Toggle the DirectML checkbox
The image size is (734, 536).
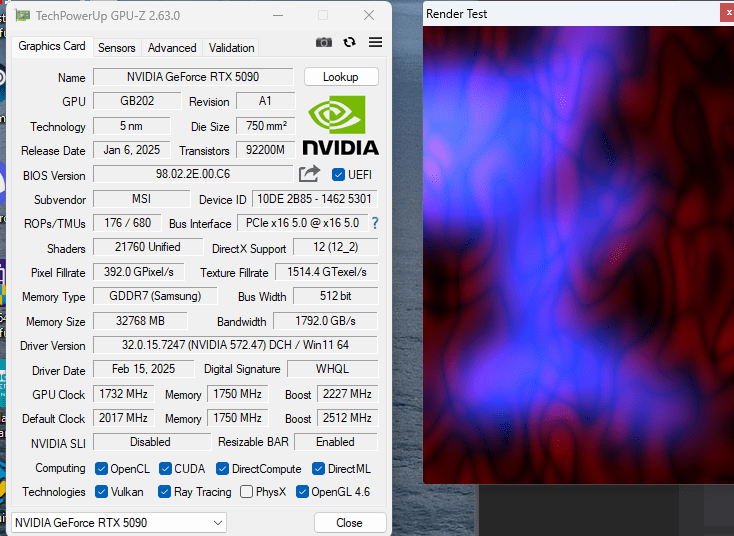tap(318, 469)
